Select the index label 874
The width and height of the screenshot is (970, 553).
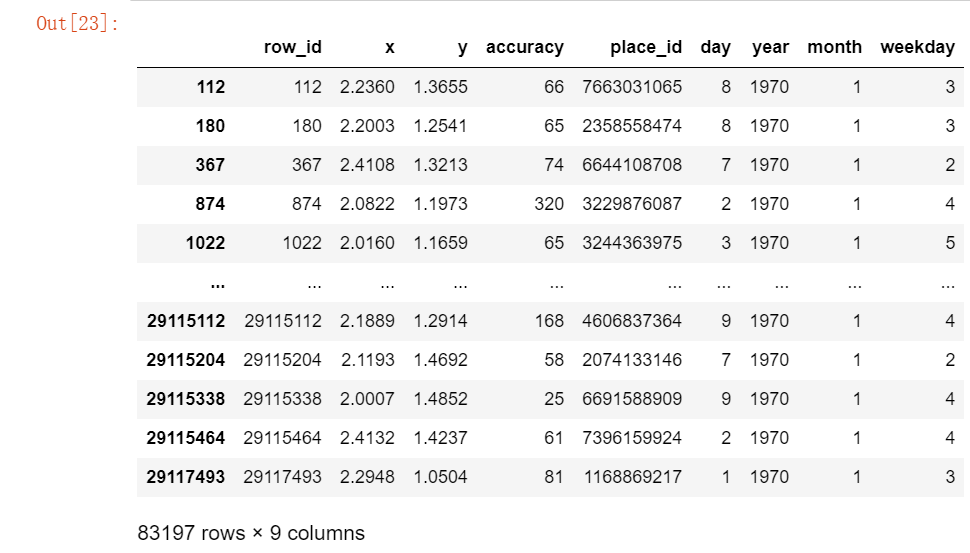click(x=210, y=204)
